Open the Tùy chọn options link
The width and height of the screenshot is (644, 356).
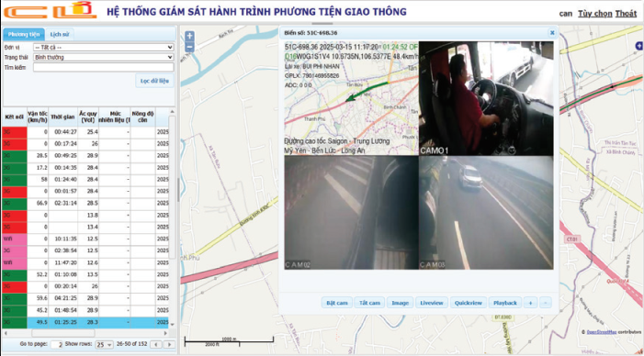594,14
